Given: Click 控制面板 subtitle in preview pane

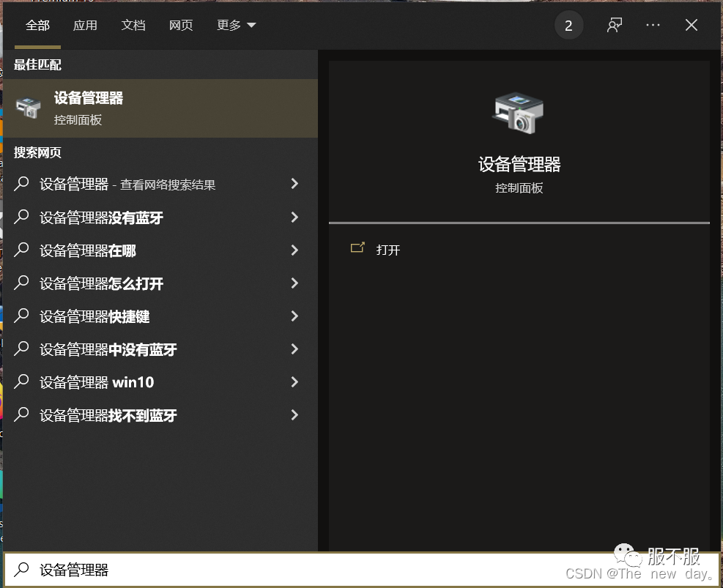Looking at the screenshot, I should tap(519, 188).
